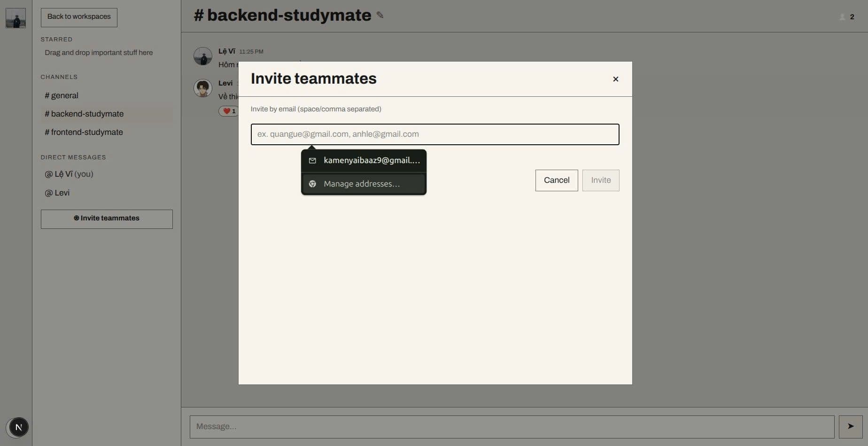
Task: Click the 'Invite by email' label
Action: (316, 109)
